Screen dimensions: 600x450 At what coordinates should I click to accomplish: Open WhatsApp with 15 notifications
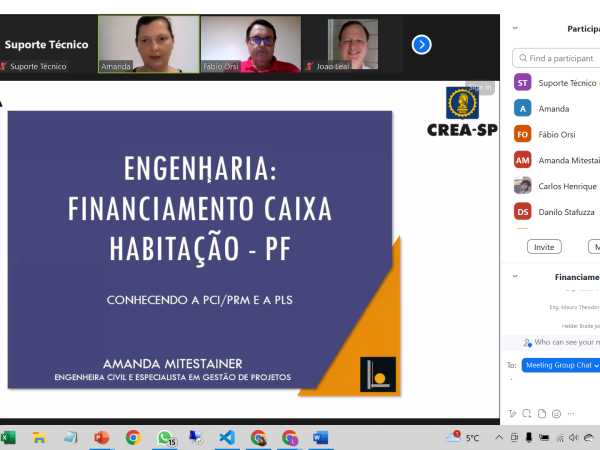(x=166, y=438)
